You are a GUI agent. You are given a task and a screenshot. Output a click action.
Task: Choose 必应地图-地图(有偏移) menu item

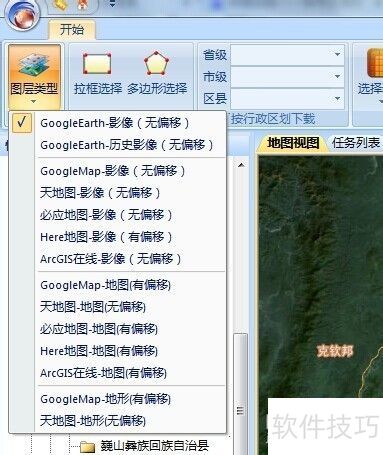point(99,329)
